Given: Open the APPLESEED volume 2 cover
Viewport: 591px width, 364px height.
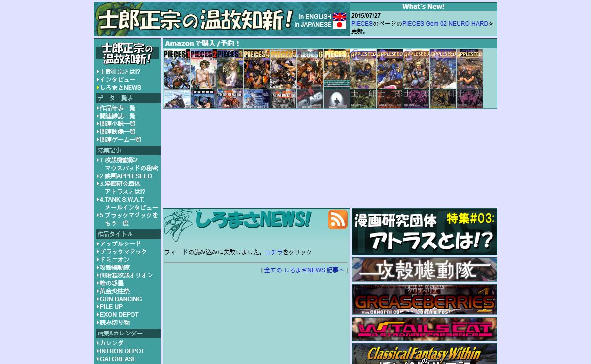Looking at the screenshot, I should point(390,69).
